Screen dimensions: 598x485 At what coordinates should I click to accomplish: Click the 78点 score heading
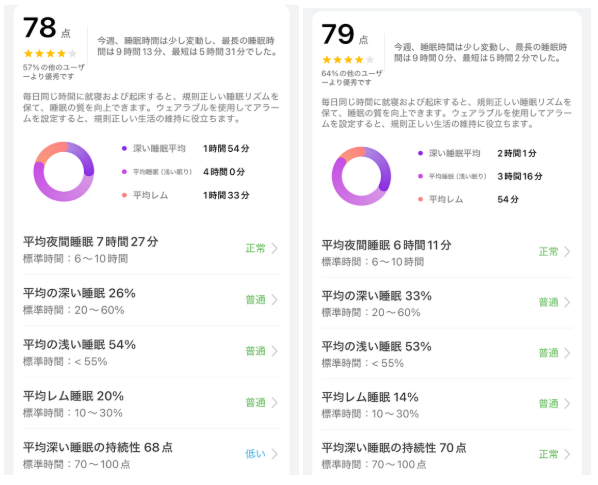pyautogui.click(x=47, y=28)
